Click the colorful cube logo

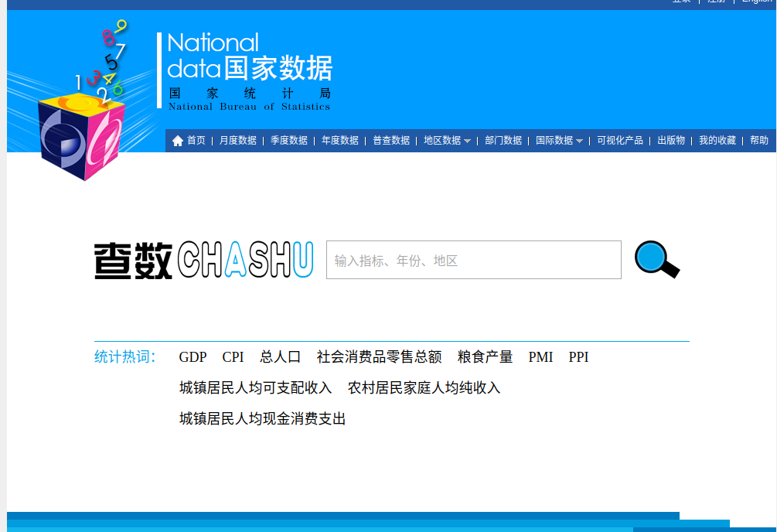[x=82, y=136]
